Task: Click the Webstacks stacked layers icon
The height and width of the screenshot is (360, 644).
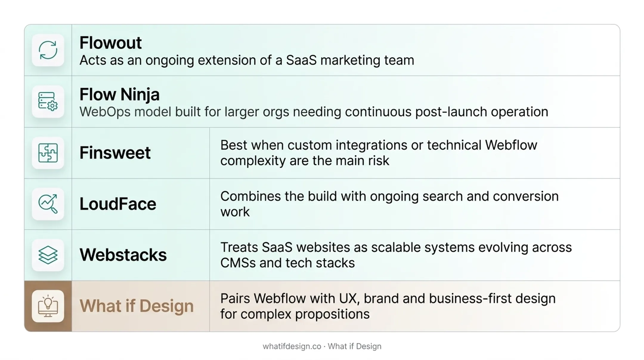Action: [x=48, y=255]
